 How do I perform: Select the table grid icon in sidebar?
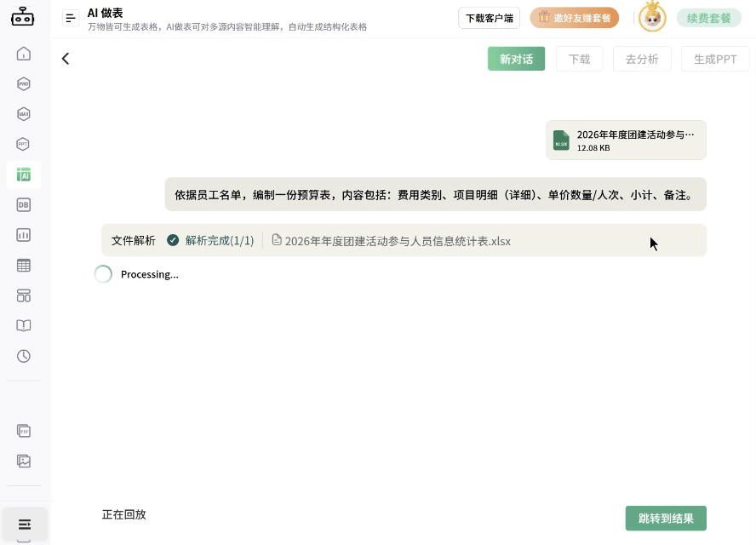click(23, 265)
